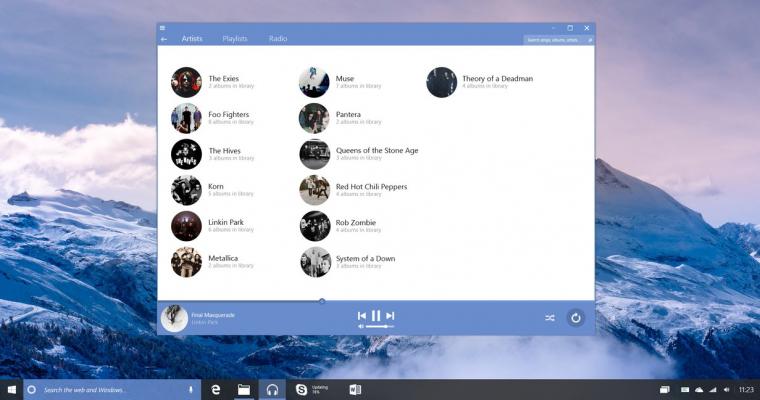Click the Final Masquerade song title
The height and width of the screenshot is (400, 760).
point(213,315)
